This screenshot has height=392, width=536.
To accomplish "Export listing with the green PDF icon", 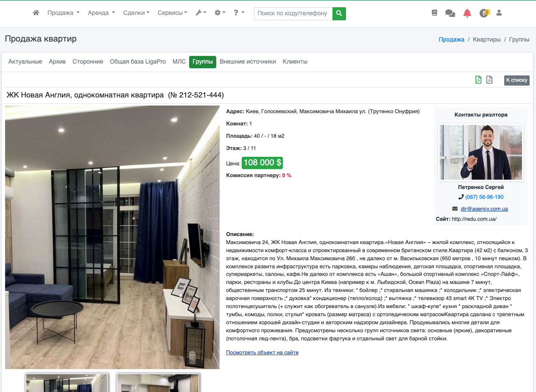I will click(x=478, y=80).
